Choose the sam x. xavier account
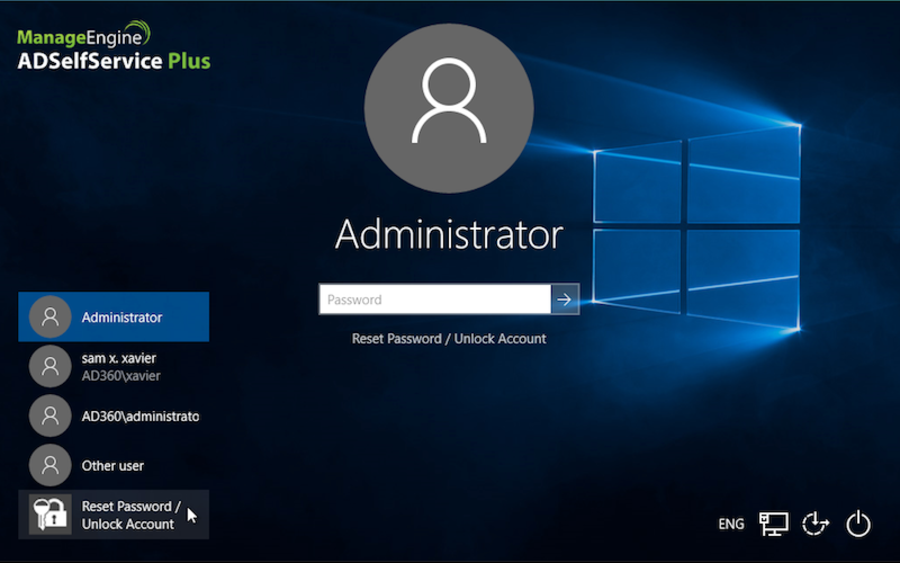Viewport: 900px width, 563px height. (114, 366)
